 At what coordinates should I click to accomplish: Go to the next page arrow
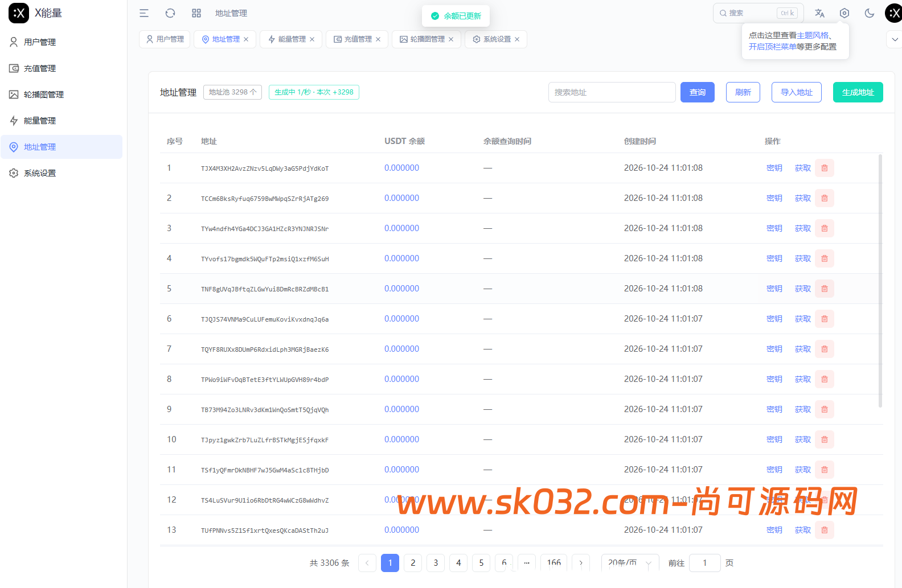tap(581, 563)
